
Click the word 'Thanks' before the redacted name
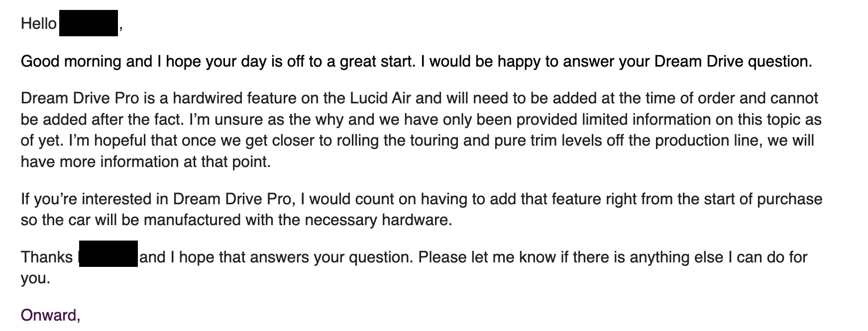click(x=47, y=257)
